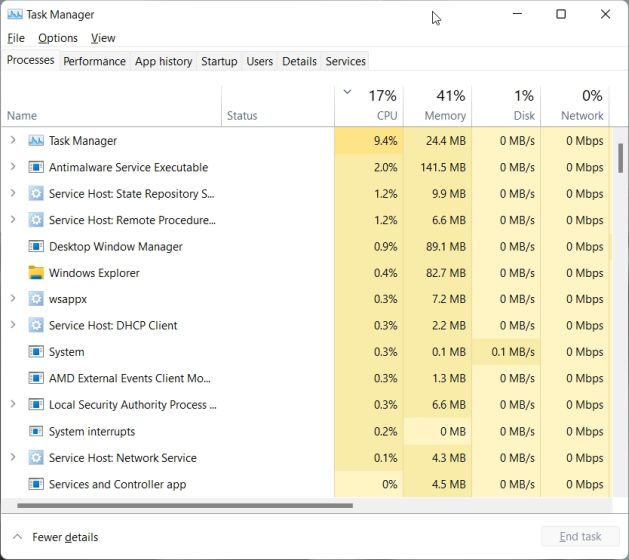Click the 89.1 MB memory value
This screenshot has height=560, width=629.
446,246
